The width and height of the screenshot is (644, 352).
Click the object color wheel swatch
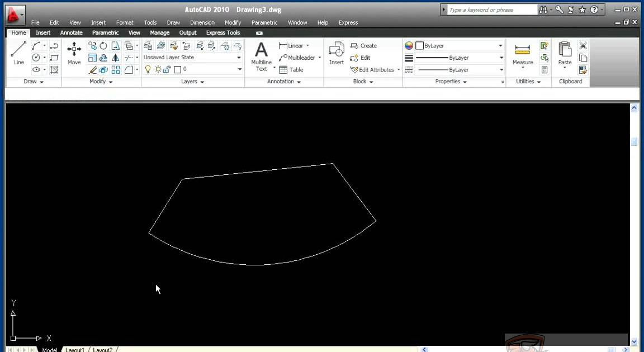point(409,46)
